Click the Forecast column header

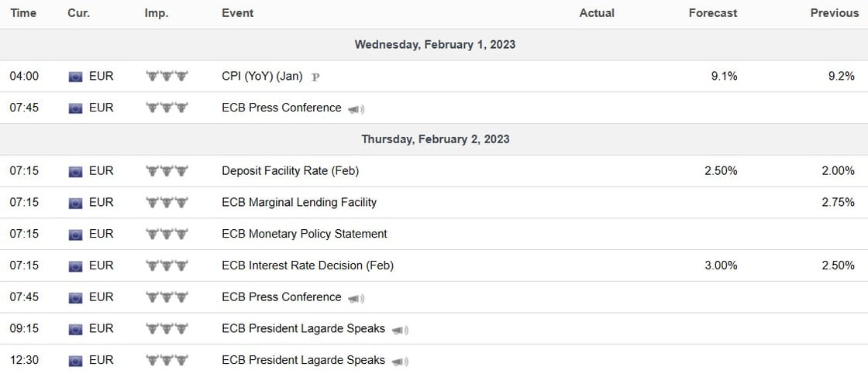(713, 13)
